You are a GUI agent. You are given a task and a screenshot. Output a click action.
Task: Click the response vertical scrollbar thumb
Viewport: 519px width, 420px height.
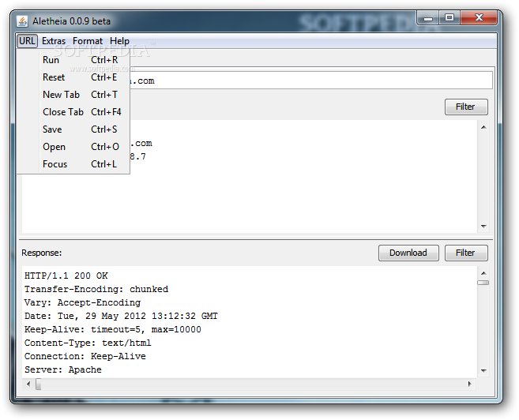point(483,283)
